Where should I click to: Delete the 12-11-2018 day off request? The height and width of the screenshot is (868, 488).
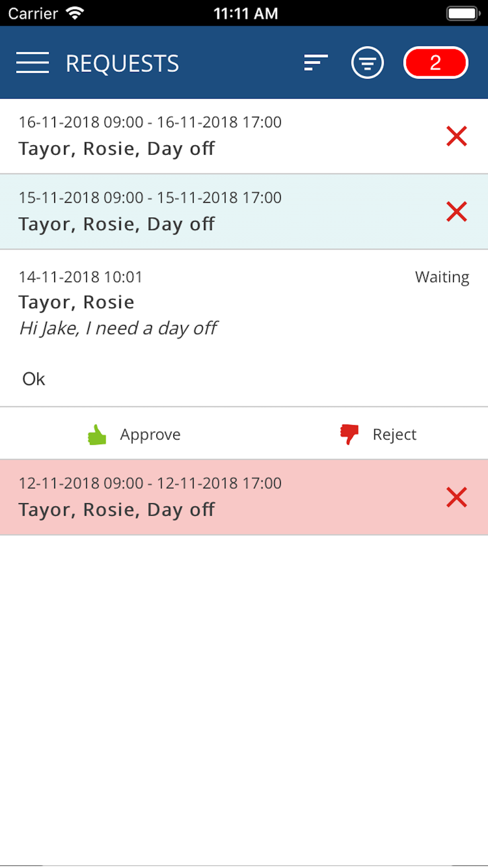(456, 497)
